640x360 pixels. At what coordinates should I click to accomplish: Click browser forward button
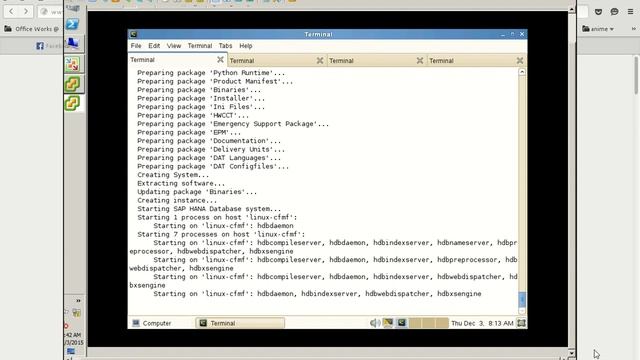[x=26, y=11]
